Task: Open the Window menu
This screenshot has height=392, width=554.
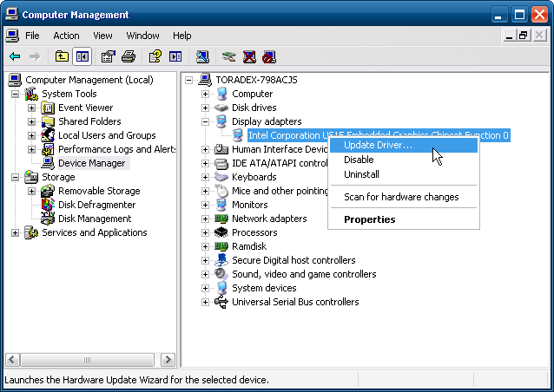Action: pyautogui.click(x=142, y=36)
